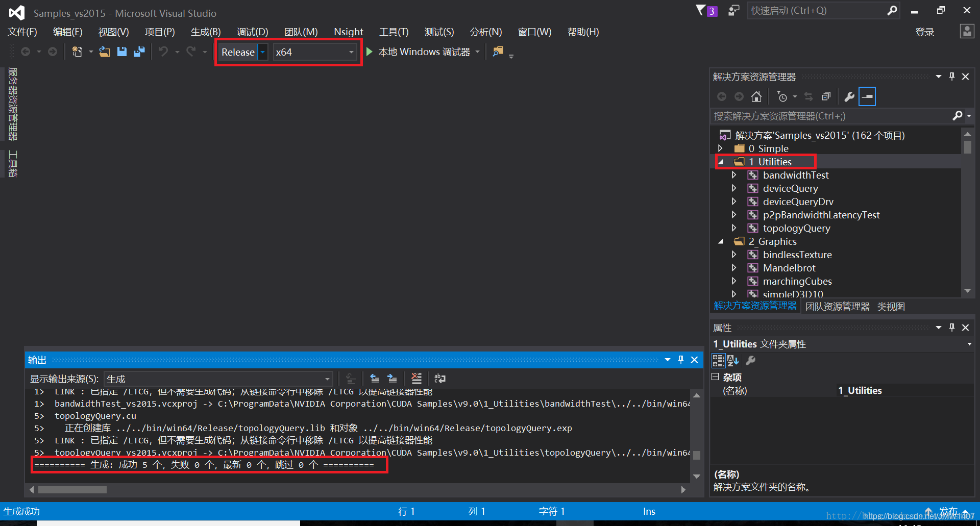Click the Sync with Active Document icon
The width and height of the screenshot is (980, 526).
(x=808, y=96)
